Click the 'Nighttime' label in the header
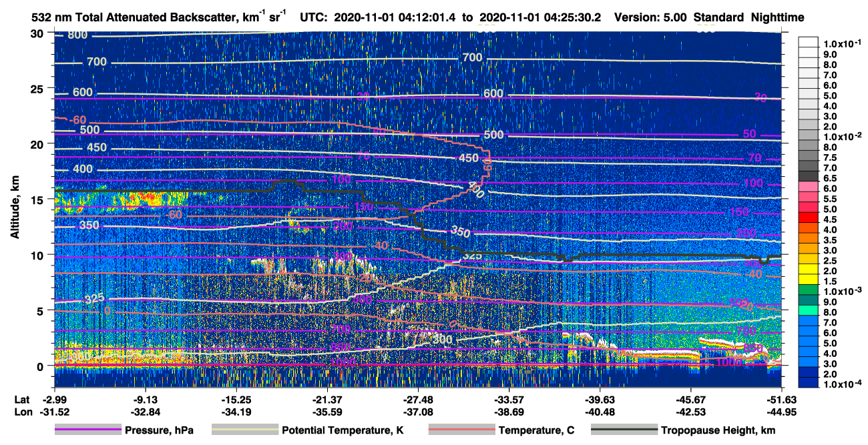 (777, 18)
